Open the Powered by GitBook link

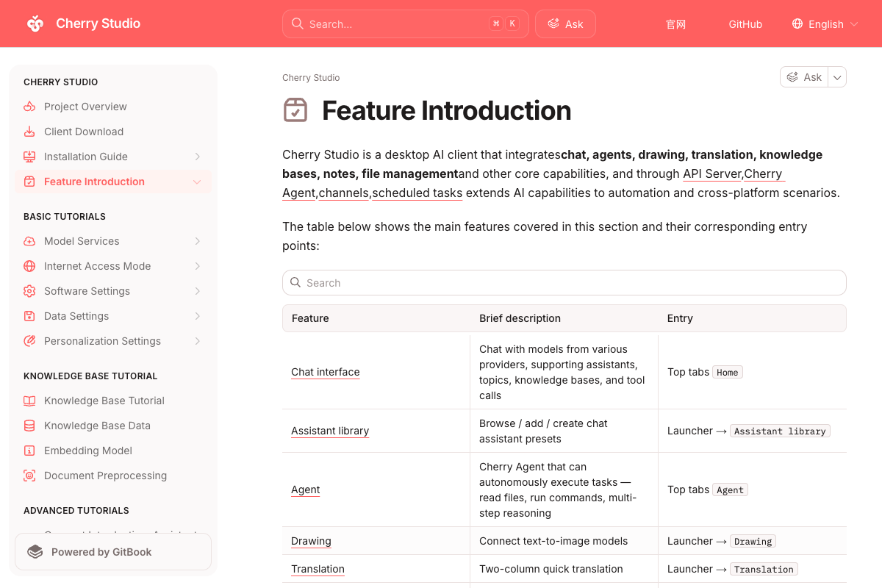coord(113,552)
